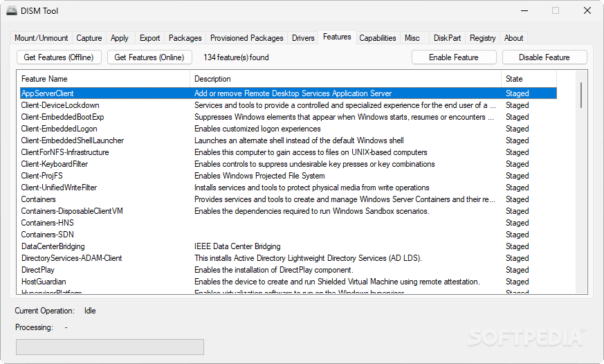Image resolution: width=604 pixels, height=364 pixels.
Task: Select the Client-DeviceLockdown row
Action: 288,105
